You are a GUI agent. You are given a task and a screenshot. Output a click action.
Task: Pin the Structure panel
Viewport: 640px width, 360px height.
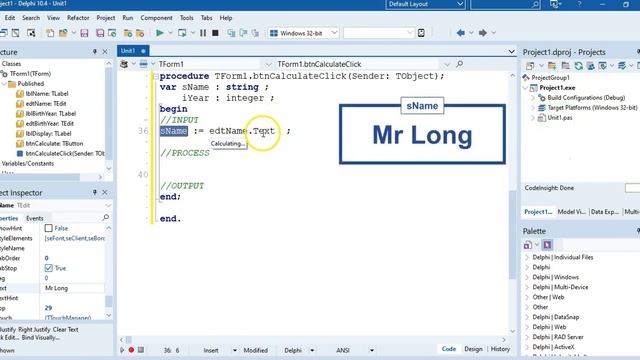(x=95, y=51)
